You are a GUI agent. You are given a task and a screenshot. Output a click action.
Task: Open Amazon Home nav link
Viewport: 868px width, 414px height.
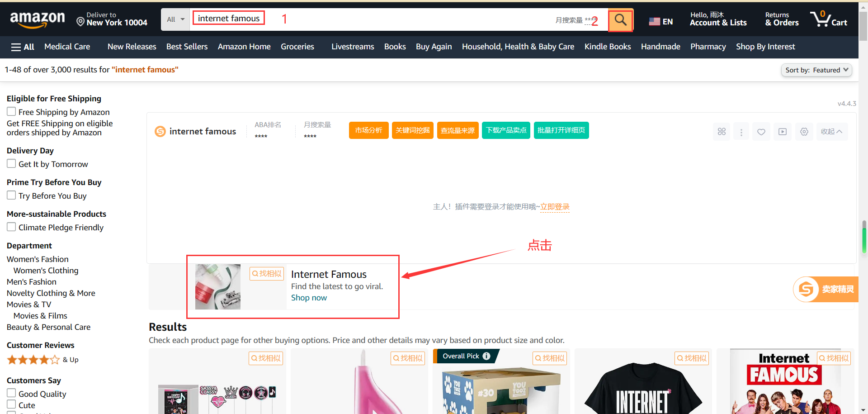[x=244, y=47]
